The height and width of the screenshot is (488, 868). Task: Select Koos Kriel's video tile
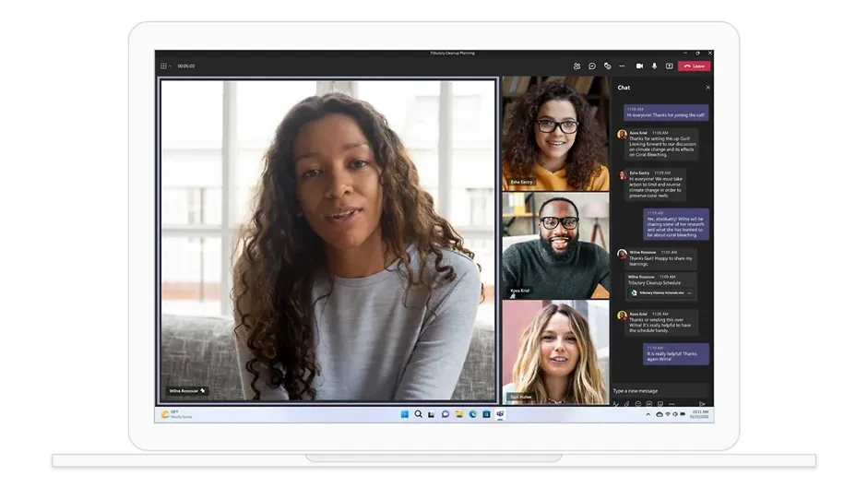(555, 244)
